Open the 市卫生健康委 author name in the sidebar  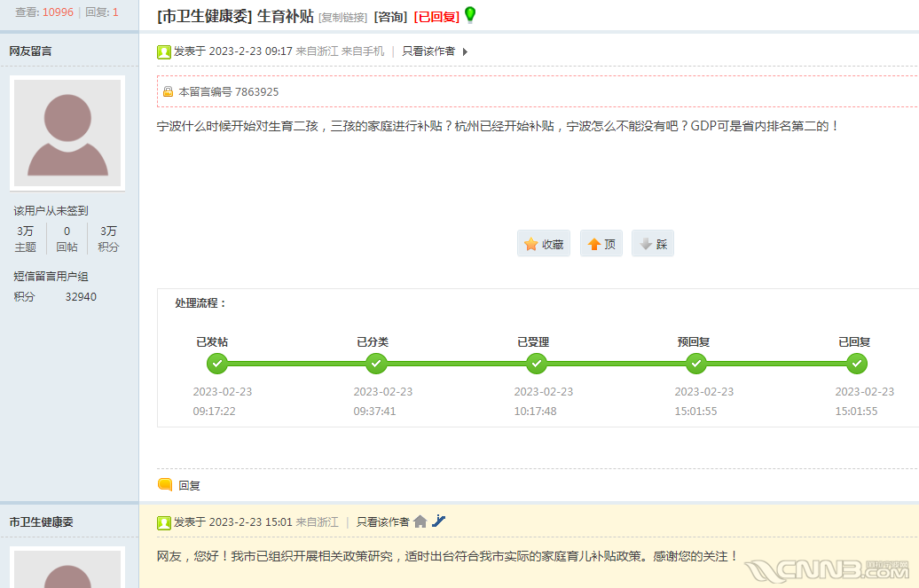[41, 521]
